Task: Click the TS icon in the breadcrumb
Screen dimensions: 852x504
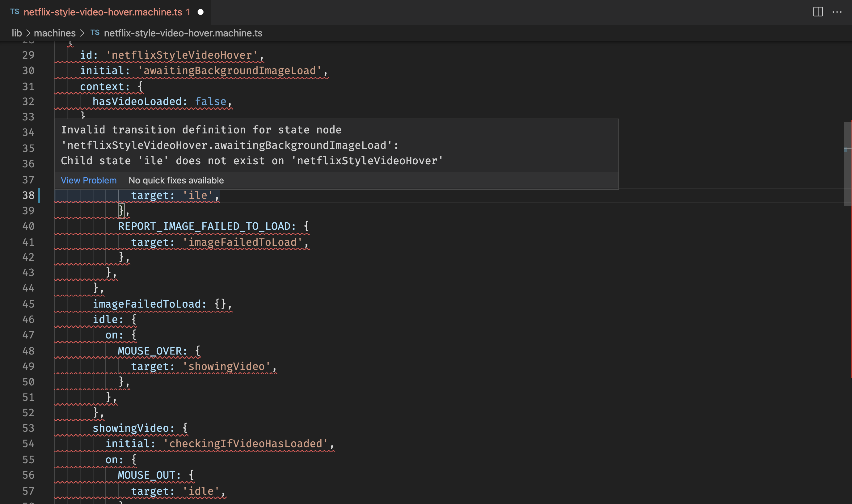Action: coord(95,33)
